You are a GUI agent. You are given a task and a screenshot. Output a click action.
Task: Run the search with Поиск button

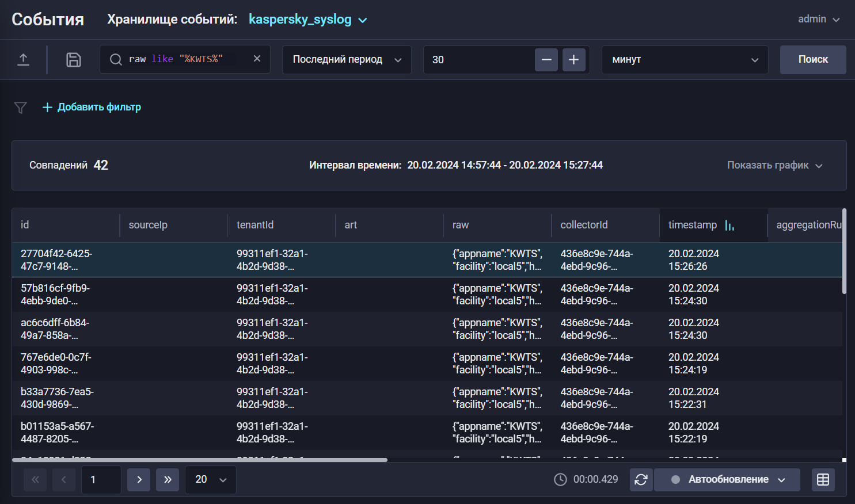click(x=812, y=59)
